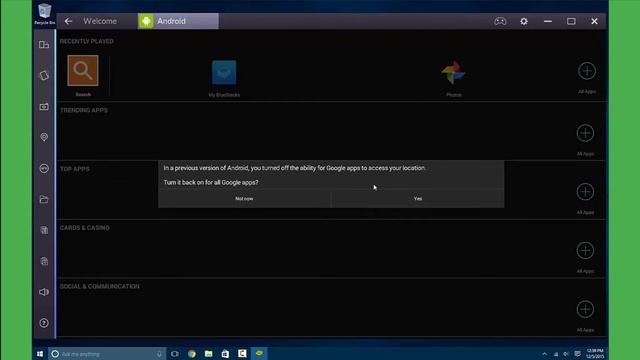The width and height of the screenshot is (640, 360).
Task: Take a screenshot with the camera sidebar icon
Action: coord(44,107)
